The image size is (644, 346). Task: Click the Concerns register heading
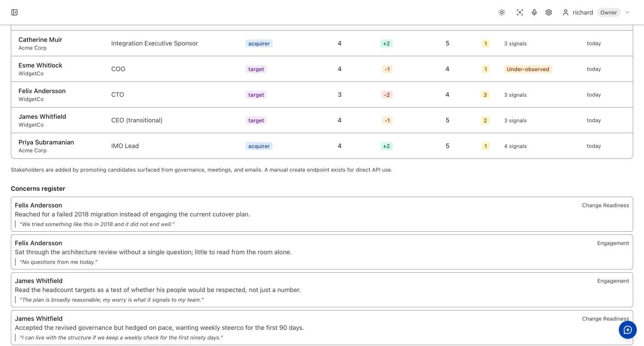tap(38, 189)
